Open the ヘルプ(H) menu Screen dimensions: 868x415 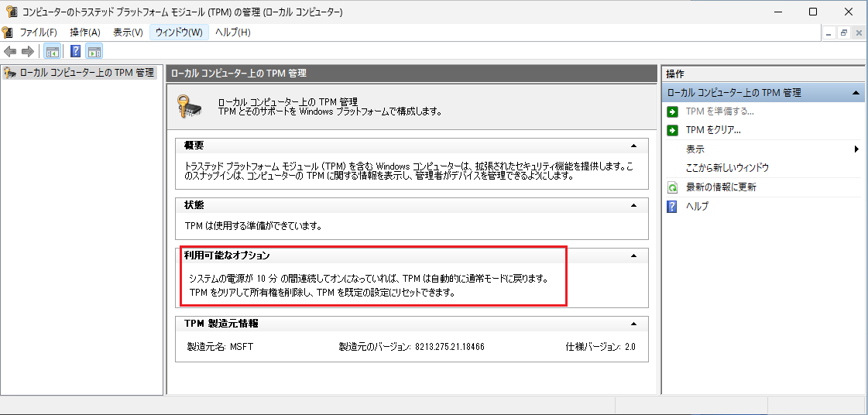233,32
